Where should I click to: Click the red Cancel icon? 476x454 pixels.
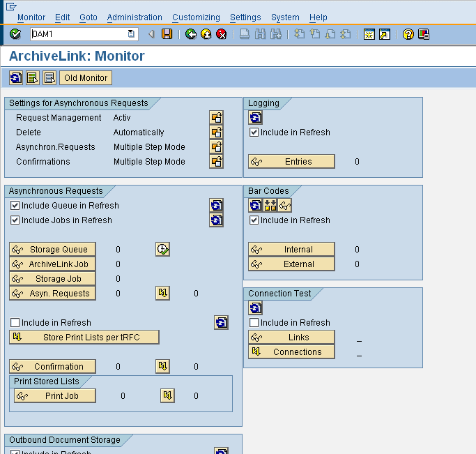coord(222,34)
